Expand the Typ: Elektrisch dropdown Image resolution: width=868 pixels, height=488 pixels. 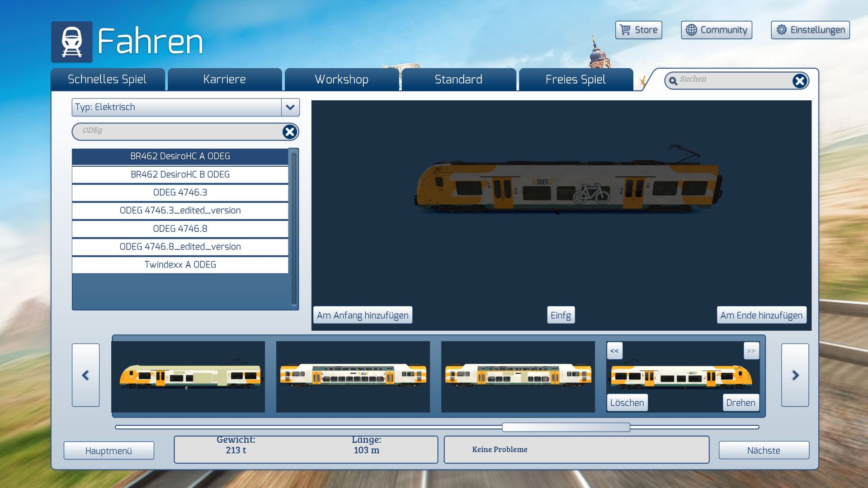290,108
